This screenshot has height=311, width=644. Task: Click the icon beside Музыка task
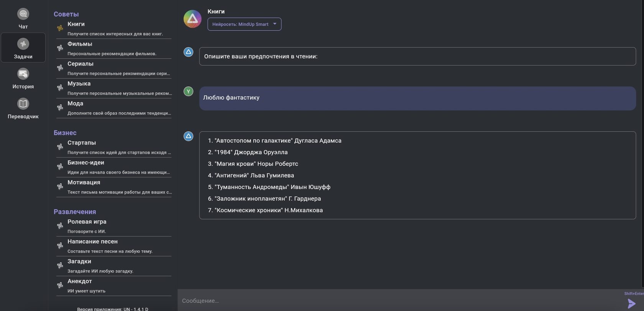tap(60, 88)
